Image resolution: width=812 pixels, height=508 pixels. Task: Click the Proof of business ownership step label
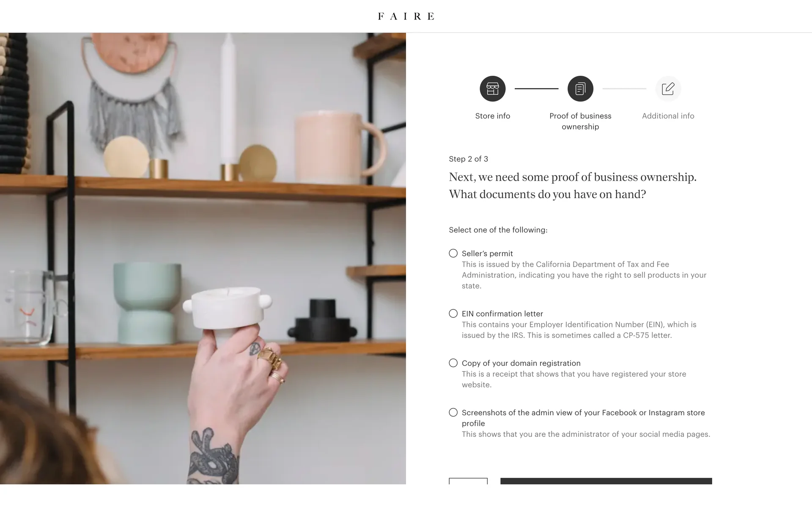point(580,121)
